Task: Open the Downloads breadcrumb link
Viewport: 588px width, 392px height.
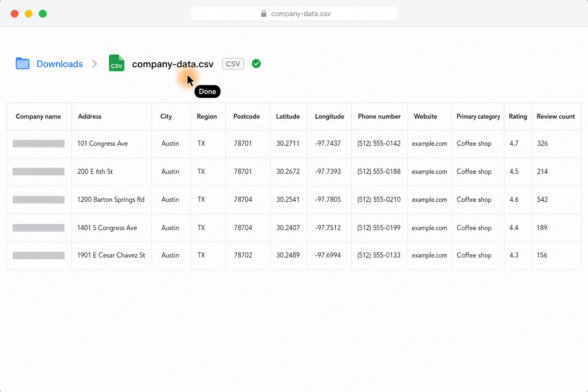Action: coord(60,64)
